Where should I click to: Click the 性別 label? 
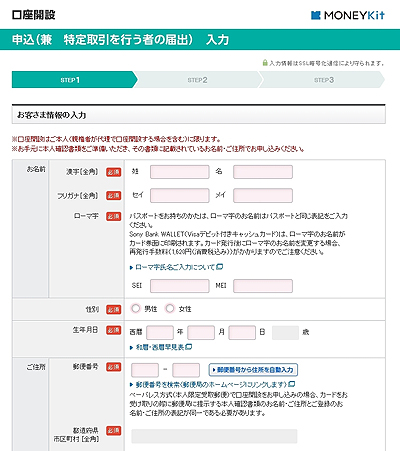92,310
